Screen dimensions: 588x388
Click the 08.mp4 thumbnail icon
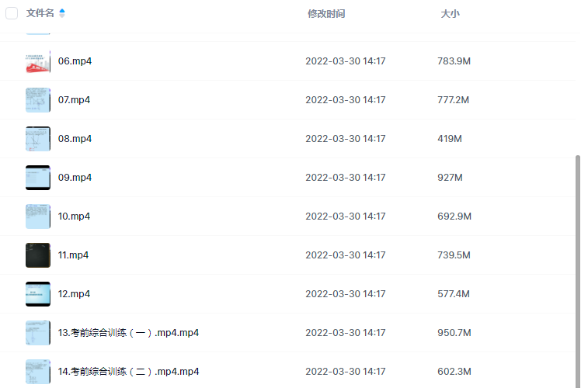(x=38, y=139)
